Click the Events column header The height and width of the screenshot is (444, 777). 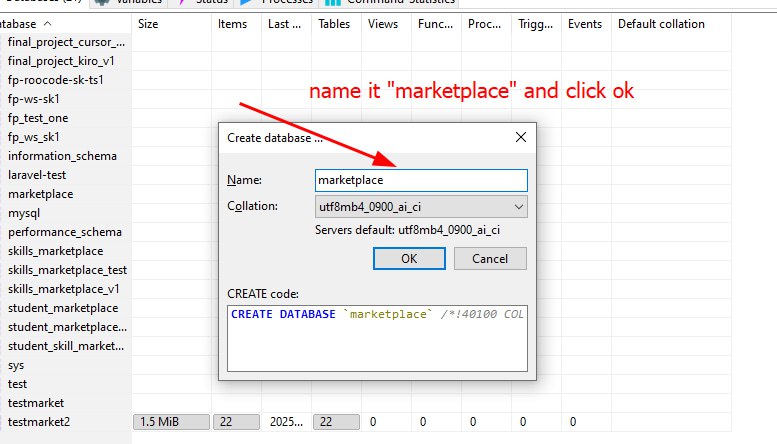pyautogui.click(x=587, y=24)
